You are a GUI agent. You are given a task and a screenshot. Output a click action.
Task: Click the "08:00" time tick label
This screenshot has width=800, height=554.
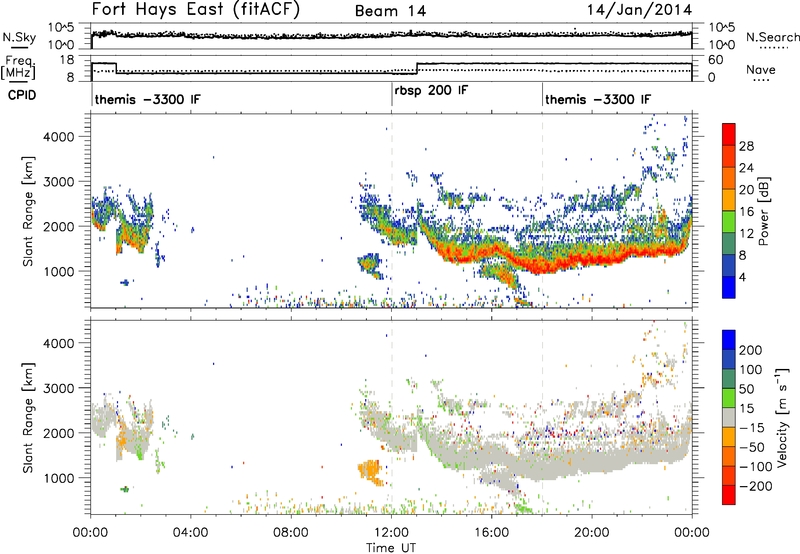(x=290, y=533)
